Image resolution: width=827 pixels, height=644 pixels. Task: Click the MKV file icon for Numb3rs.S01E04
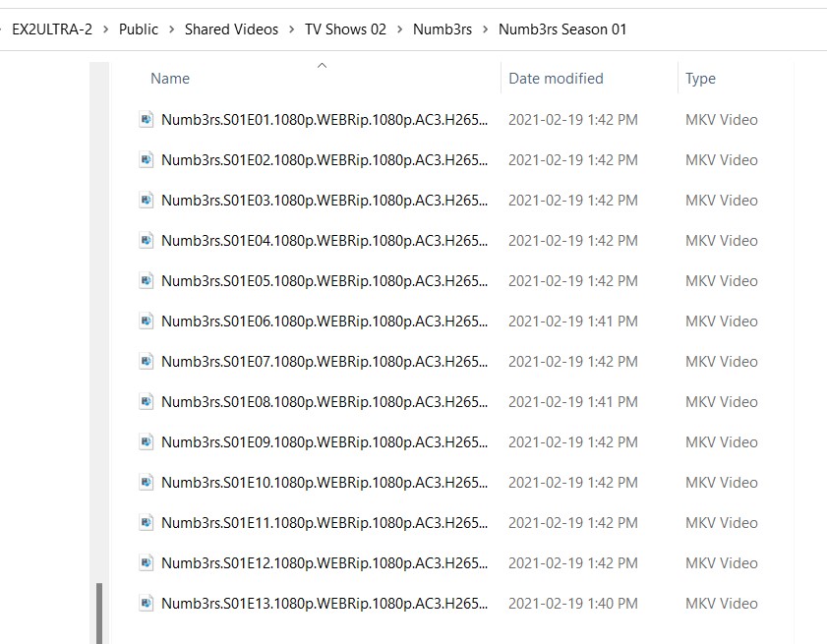point(147,241)
